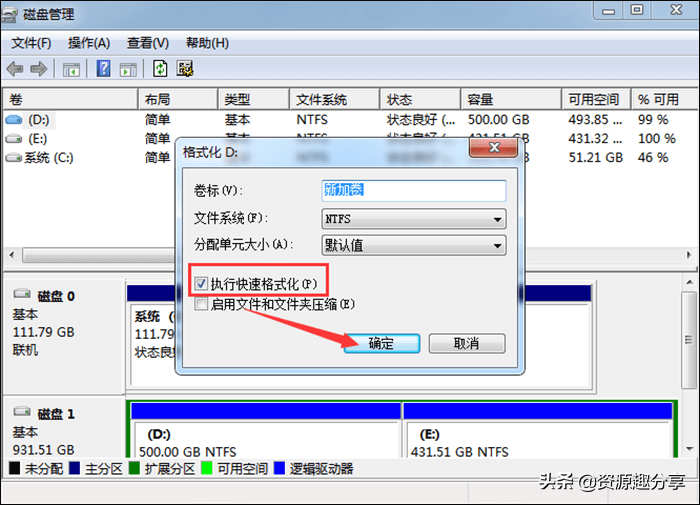The height and width of the screenshot is (505, 700).
Task: Click the disk pane scroll up arrow
Action: tap(690, 282)
